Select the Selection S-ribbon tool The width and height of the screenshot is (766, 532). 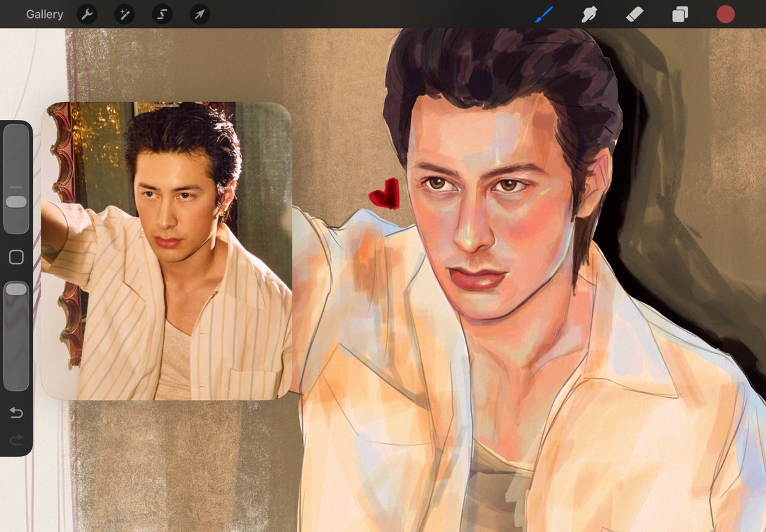click(162, 14)
